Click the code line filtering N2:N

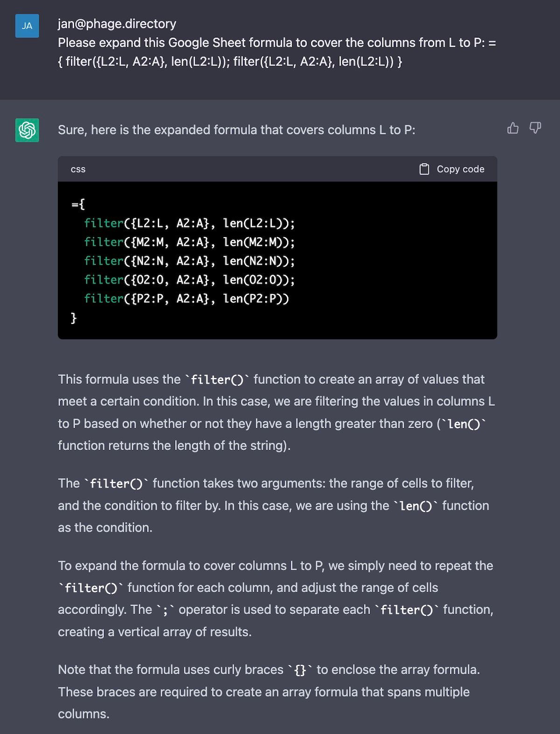point(189,261)
